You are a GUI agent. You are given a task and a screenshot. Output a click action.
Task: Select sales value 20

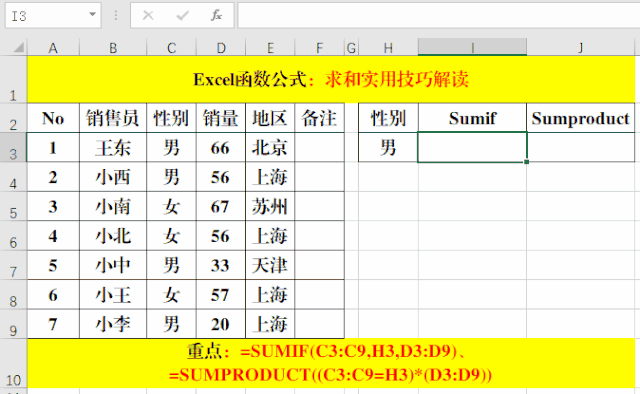pos(221,324)
